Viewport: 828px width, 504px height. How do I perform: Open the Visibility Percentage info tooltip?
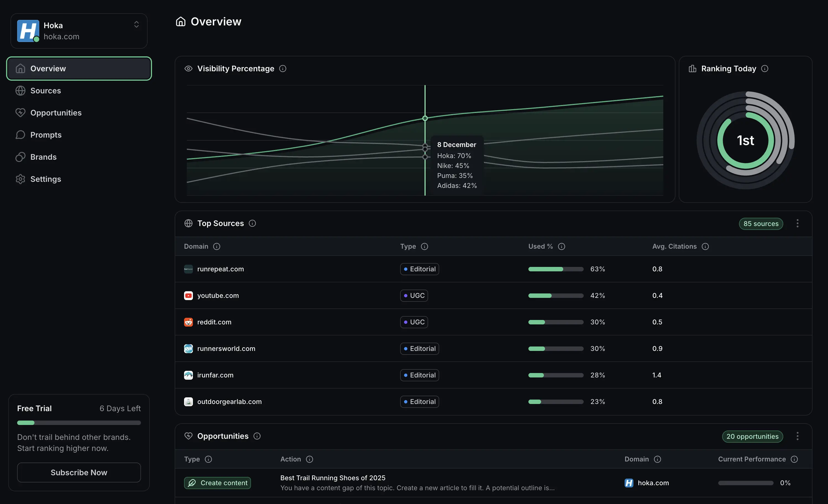click(x=283, y=68)
